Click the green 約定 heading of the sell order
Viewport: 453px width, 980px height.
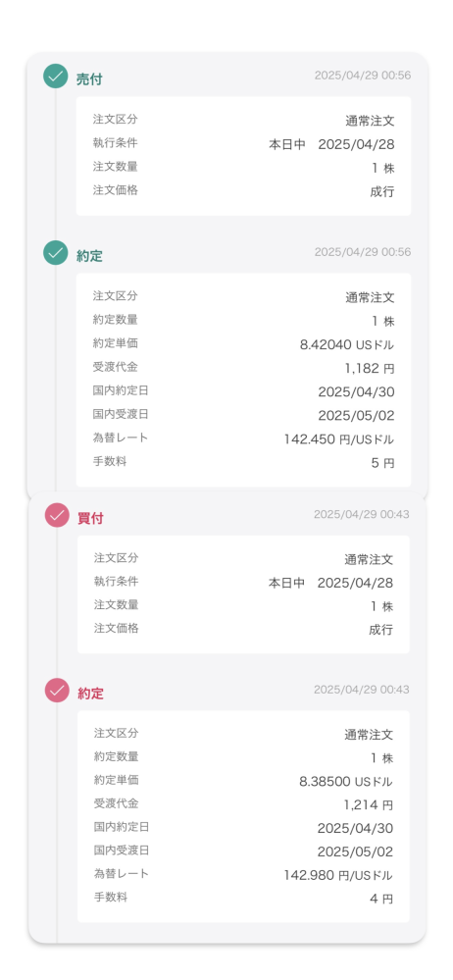(x=89, y=256)
